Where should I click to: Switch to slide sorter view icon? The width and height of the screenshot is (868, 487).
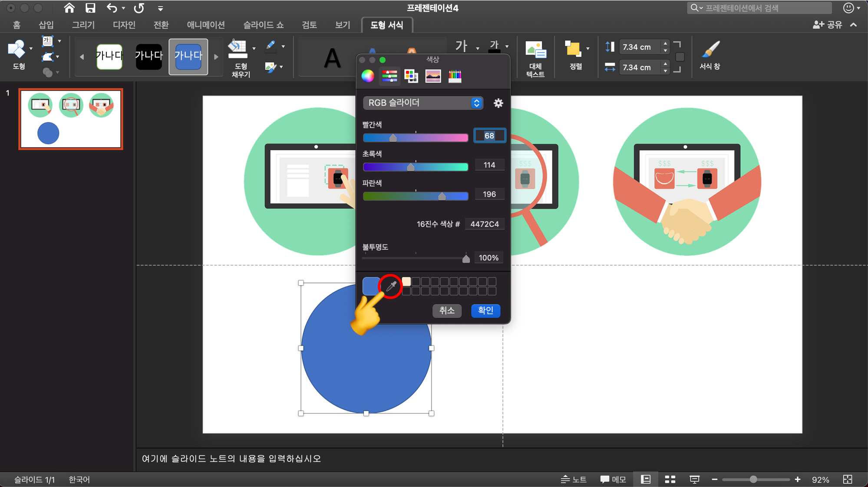click(x=670, y=479)
